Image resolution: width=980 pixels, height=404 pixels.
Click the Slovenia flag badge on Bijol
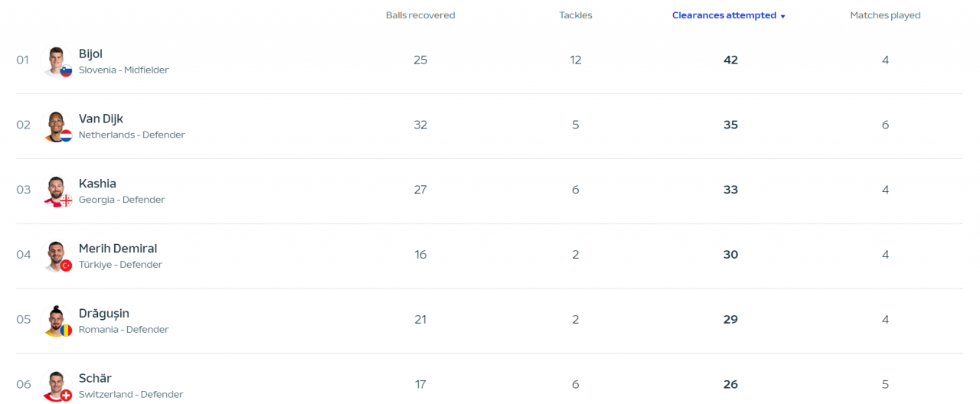click(66, 71)
